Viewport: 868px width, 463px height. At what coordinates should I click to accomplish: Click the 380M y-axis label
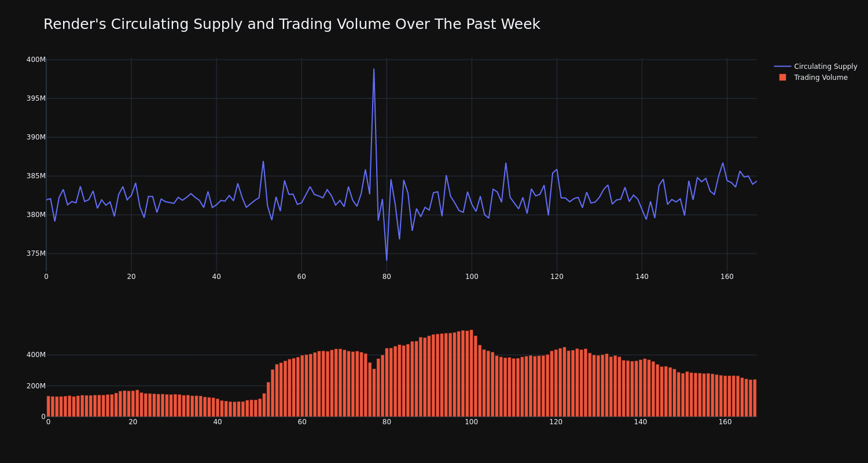[x=36, y=215]
